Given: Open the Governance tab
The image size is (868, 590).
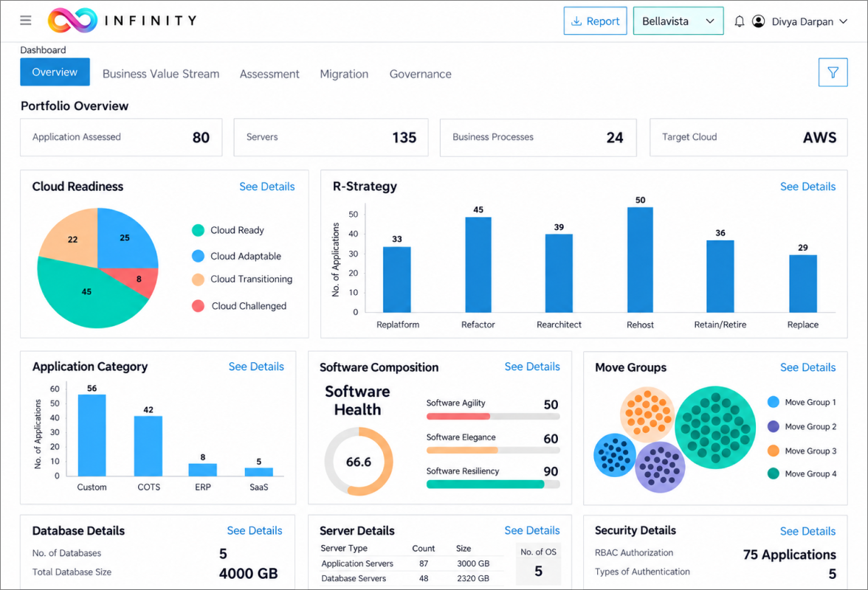Looking at the screenshot, I should click(420, 74).
